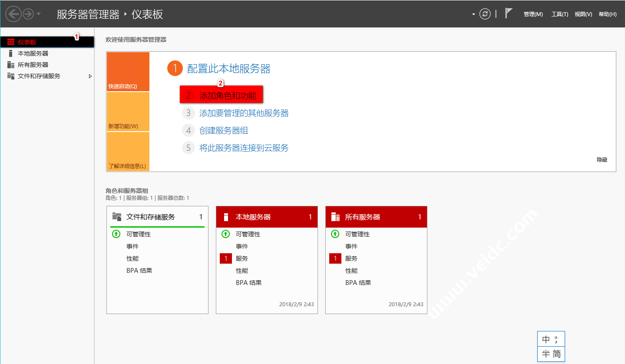The height and width of the screenshot is (364, 625).
Task: Click the 添加角色和功能 link
Action: point(228,96)
